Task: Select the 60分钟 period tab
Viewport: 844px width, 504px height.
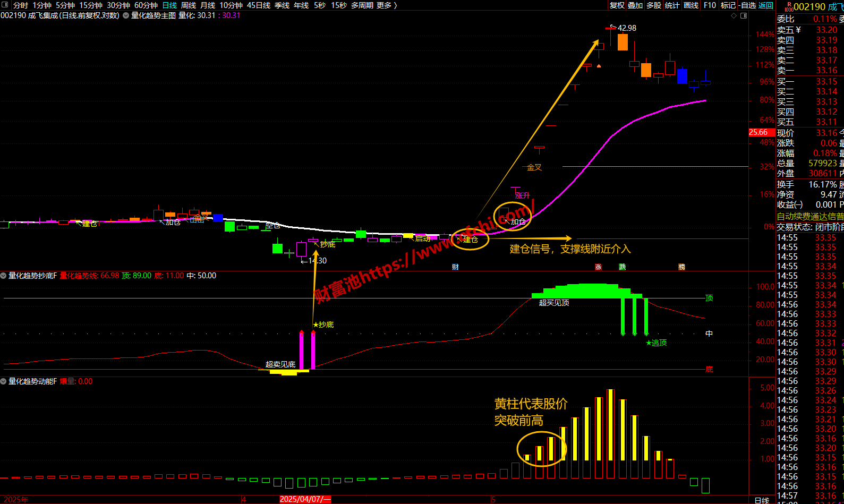Action: pyautogui.click(x=146, y=5)
